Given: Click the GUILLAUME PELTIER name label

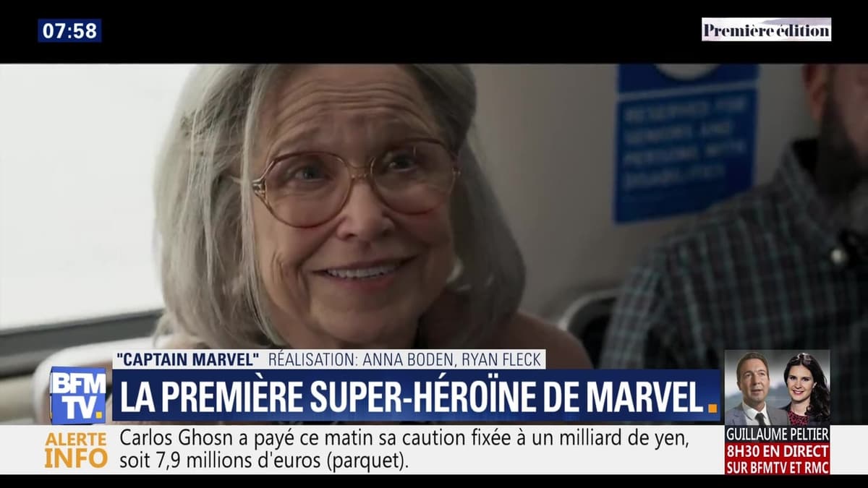Looking at the screenshot, I should [777, 434].
